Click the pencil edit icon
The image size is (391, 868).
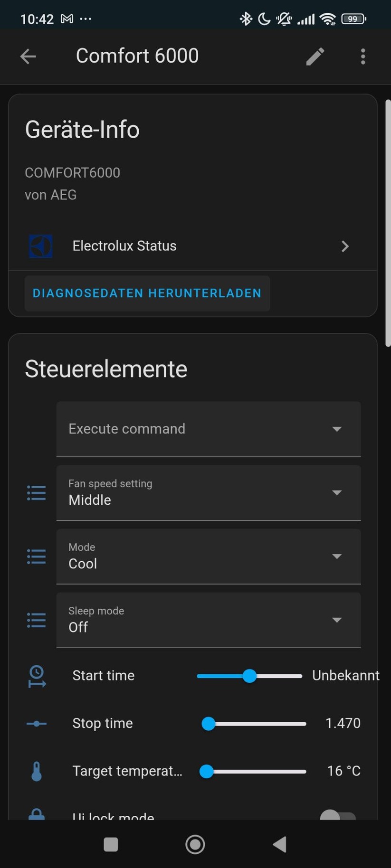click(x=315, y=57)
